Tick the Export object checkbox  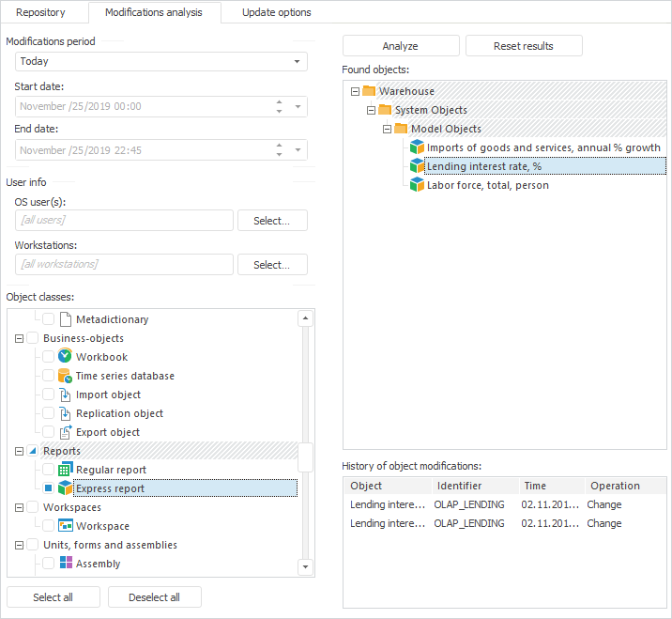coord(49,432)
